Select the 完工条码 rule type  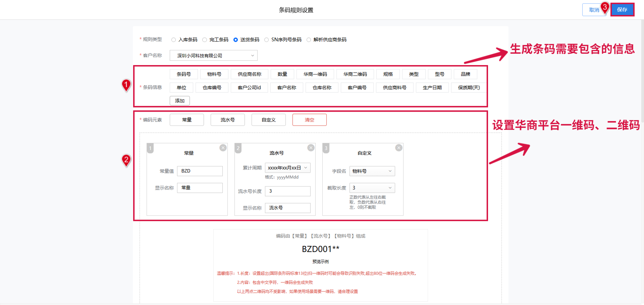pyautogui.click(x=205, y=40)
